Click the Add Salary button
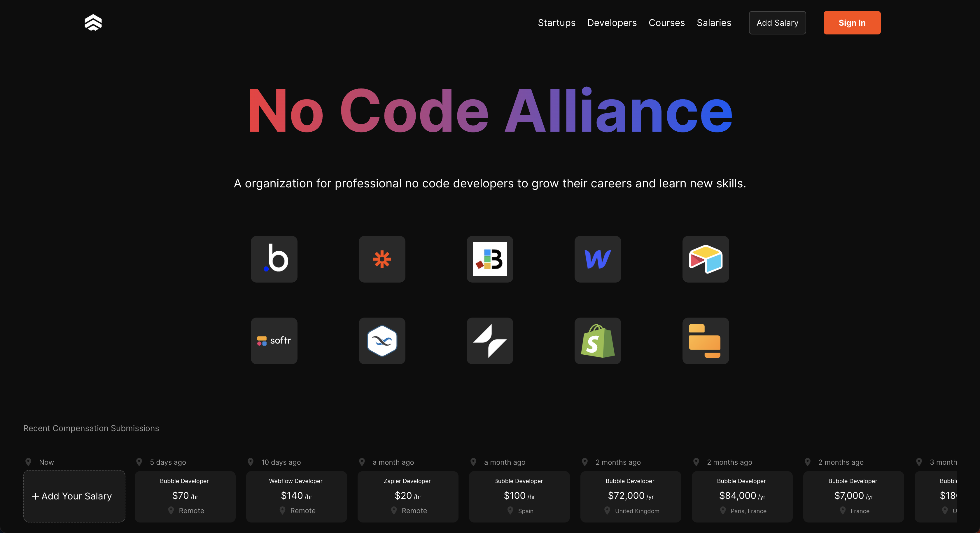Viewport: 980px width, 533px height. pyautogui.click(x=777, y=22)
